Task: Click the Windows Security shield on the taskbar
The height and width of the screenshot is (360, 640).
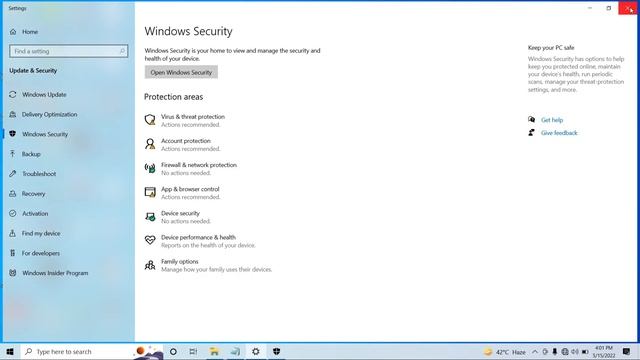Action: (x=276, y=351)
